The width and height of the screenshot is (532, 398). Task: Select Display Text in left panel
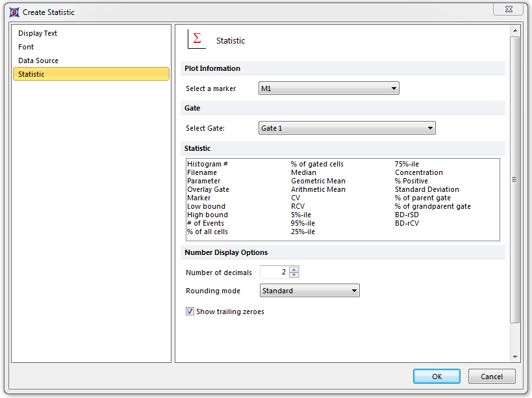coord(38,33)
